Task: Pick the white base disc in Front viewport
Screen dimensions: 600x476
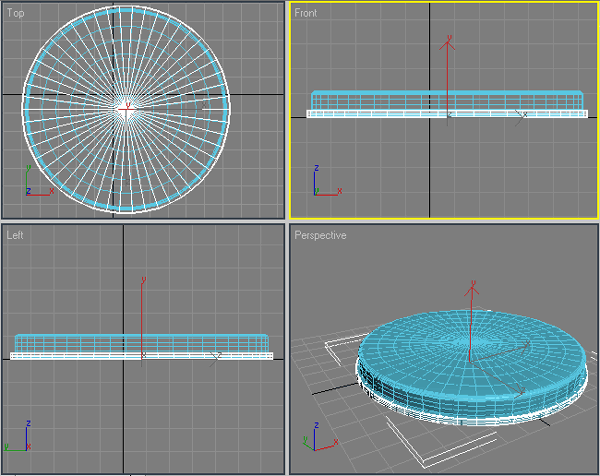Action: tap(447, 114)
